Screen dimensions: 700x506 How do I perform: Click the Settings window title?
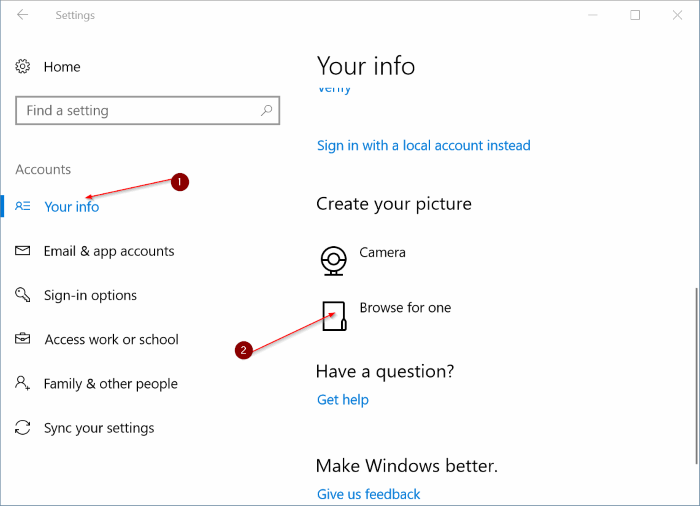point(75,15)
